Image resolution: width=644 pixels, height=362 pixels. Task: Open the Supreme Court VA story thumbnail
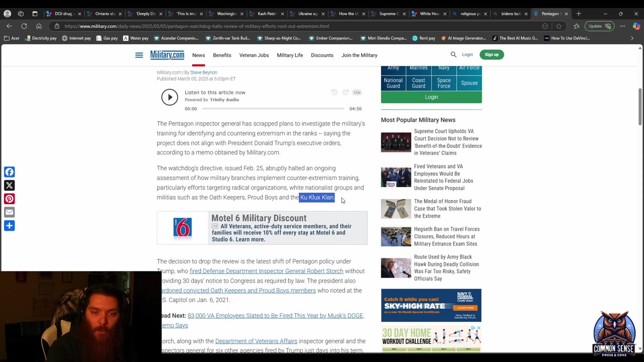396,142
